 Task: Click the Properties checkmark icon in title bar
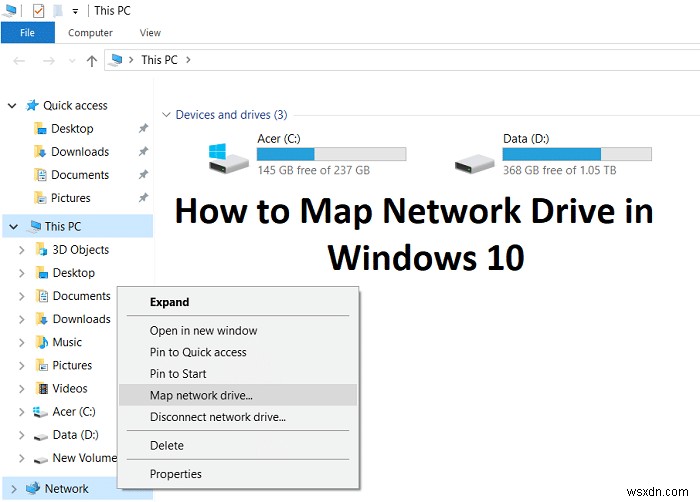[x=38, y=11]
